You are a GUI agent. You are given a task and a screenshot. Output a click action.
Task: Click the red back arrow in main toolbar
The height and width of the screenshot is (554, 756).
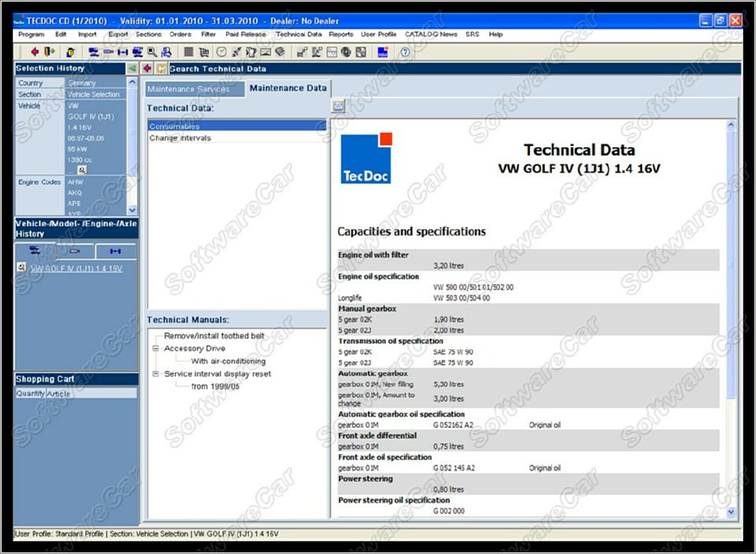click(x=35, y=52)
